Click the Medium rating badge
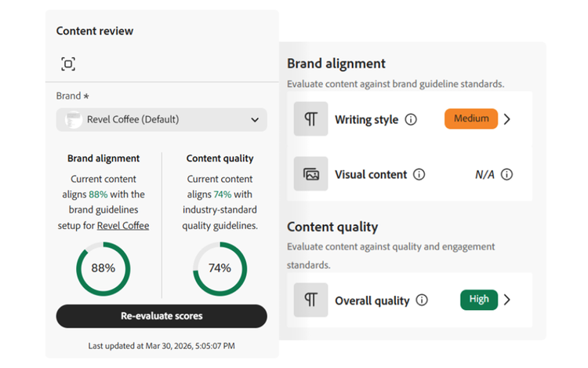Screen dimensions: 588x368 coord(470,119)
